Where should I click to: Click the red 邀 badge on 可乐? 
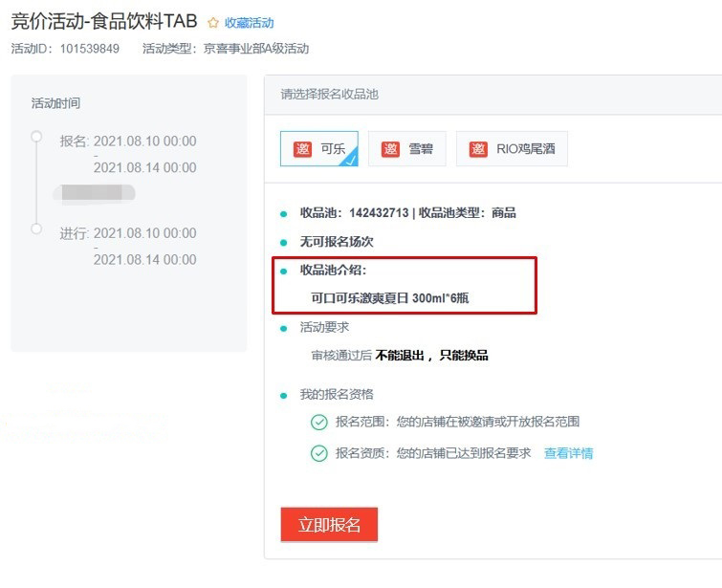303,149
